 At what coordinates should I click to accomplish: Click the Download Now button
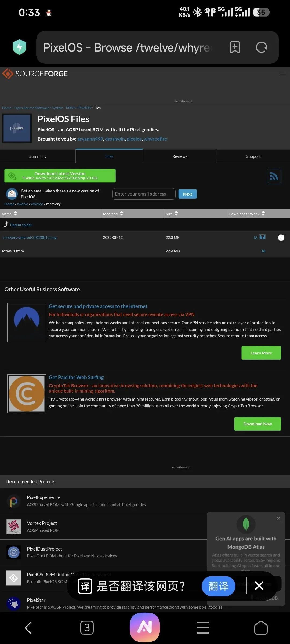click(x=258, y=424)
